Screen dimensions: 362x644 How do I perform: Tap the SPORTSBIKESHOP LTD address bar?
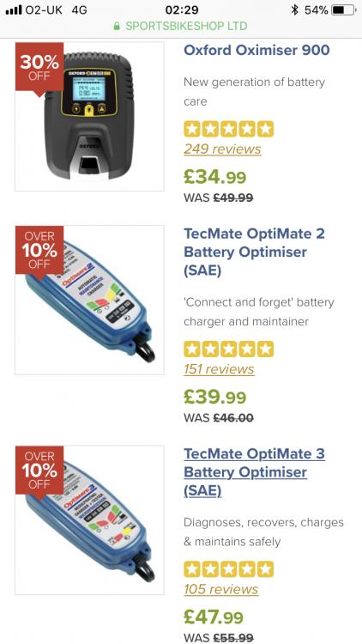point(181,27)
